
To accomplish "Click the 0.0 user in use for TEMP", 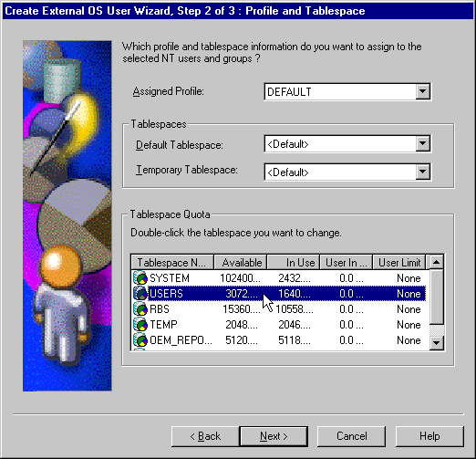I will tap(351, 325).
